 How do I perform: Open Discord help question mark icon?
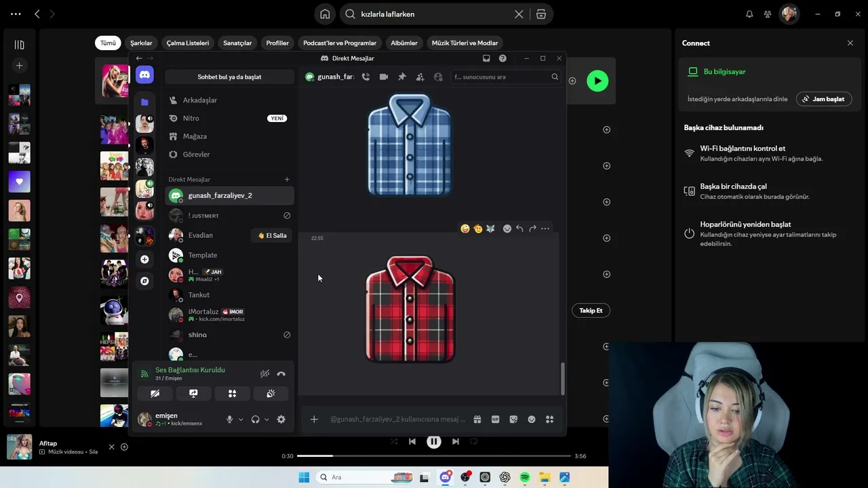502,58
